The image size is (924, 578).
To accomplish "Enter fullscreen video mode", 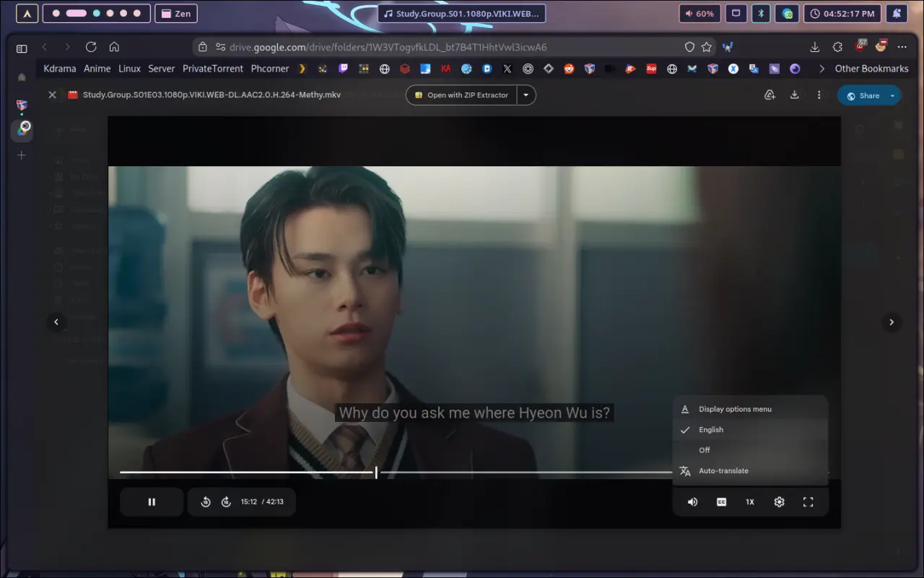I will click(x=808, y=501).
